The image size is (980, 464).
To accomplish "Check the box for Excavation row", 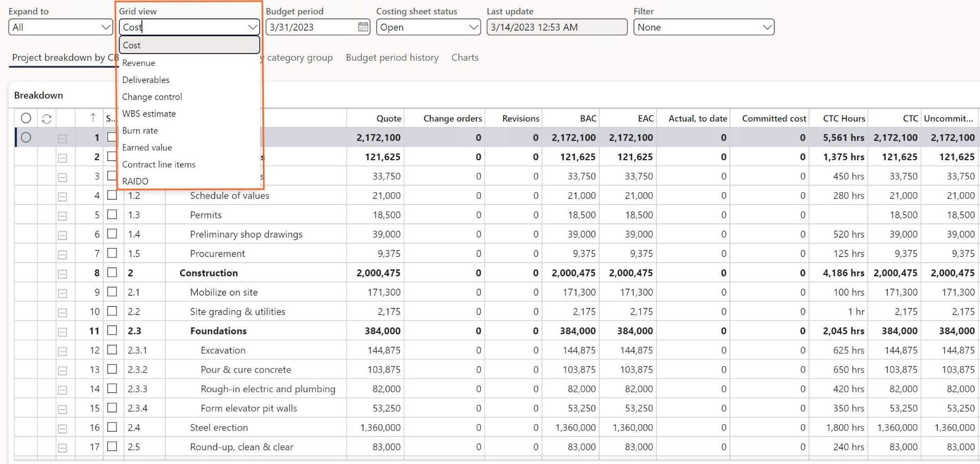I will pos(112,350).
